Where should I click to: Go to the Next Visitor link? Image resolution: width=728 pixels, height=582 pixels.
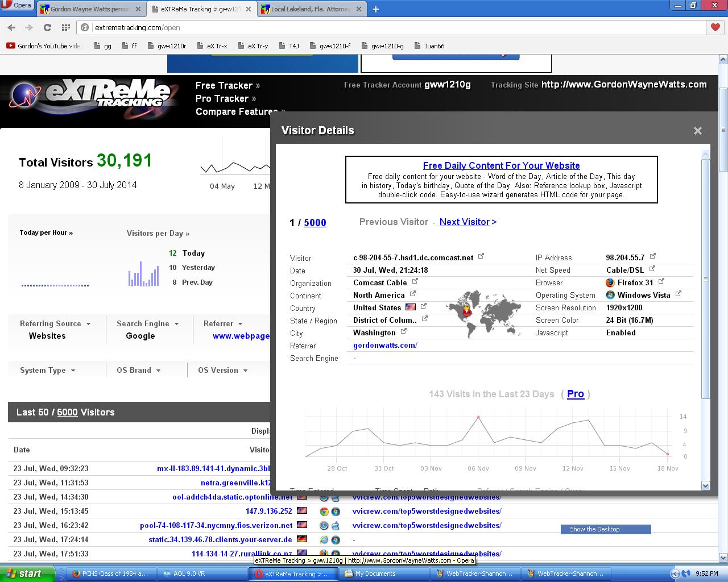click(468, 222)
